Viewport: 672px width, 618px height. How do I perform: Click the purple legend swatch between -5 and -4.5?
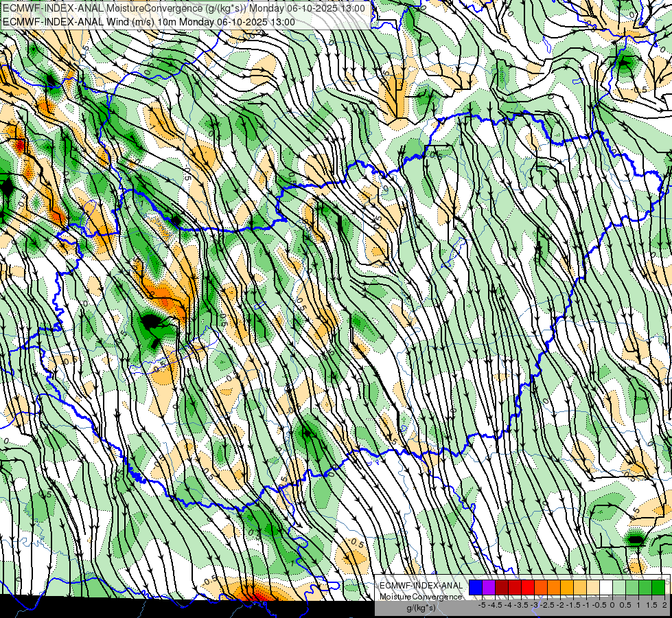click(x=489, y=588)
